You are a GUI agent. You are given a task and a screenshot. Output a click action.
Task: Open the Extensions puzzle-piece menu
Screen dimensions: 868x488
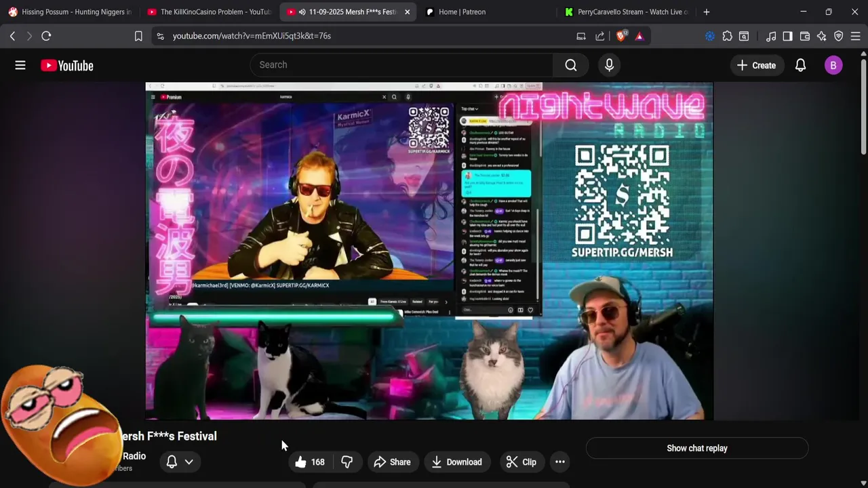(x=727, y=36)
